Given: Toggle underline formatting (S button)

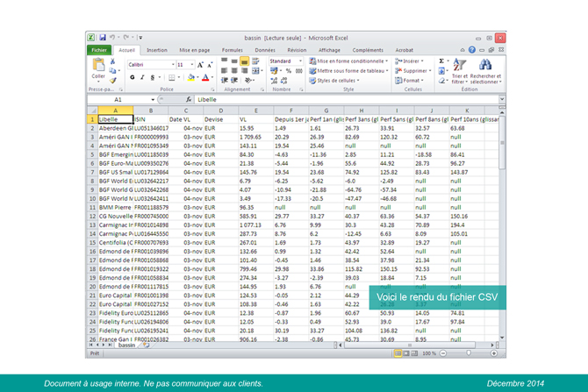Looking at the screenshot, I should tap(153, 77).
